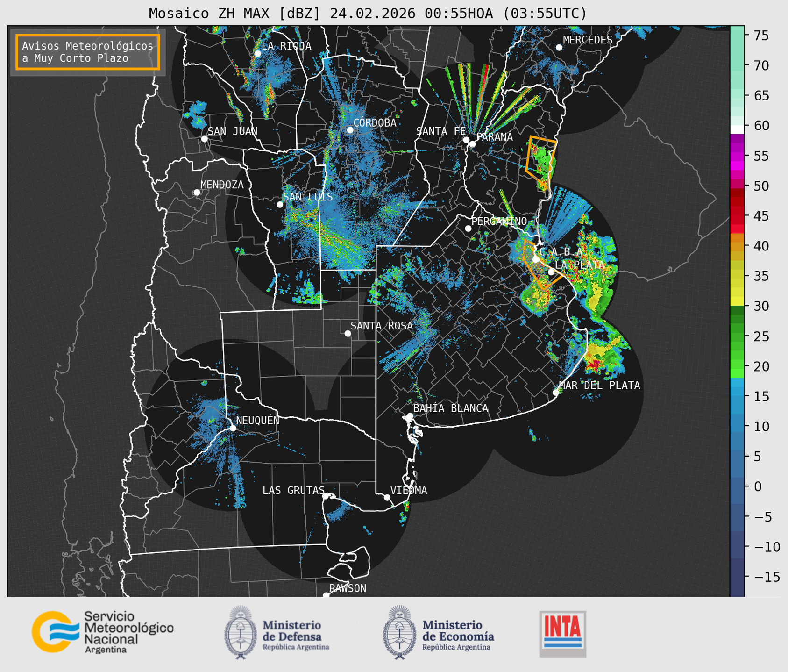
Task: Click the SANTA FE city label
Action: point(441,131)
